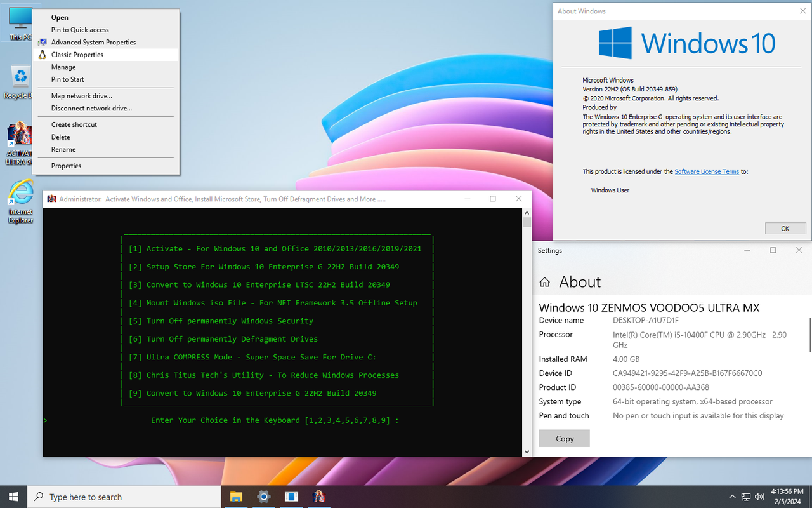Select Properties at the bottom of the menu
This screenshot has width=812, height=508.
(x=106, y=166)
